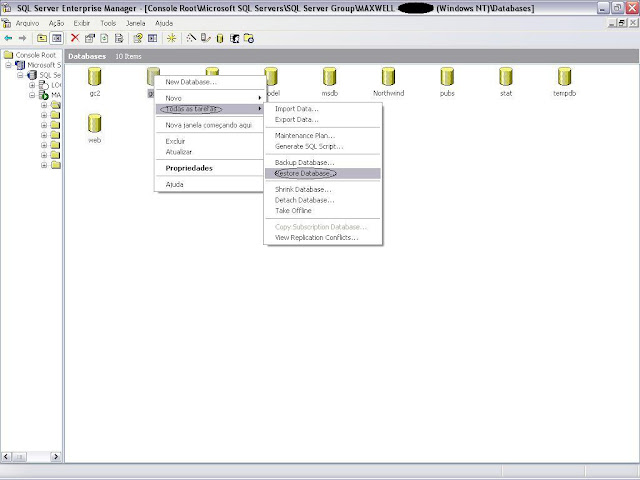This screenshot has width=640, height=480.
Task: Click the Back arrow toolbar icon
Action: [8, 38]
